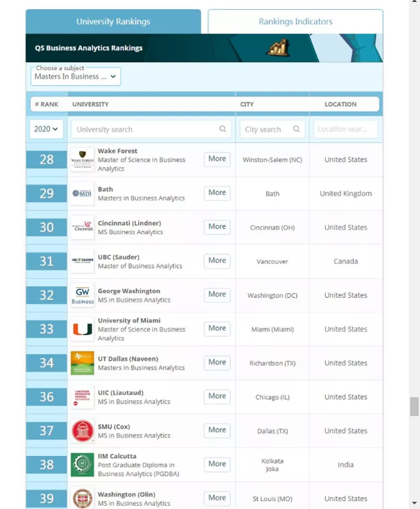Open the 2020 year dropdown
This screenshot has width=420, height=509.
click(46, 129)
